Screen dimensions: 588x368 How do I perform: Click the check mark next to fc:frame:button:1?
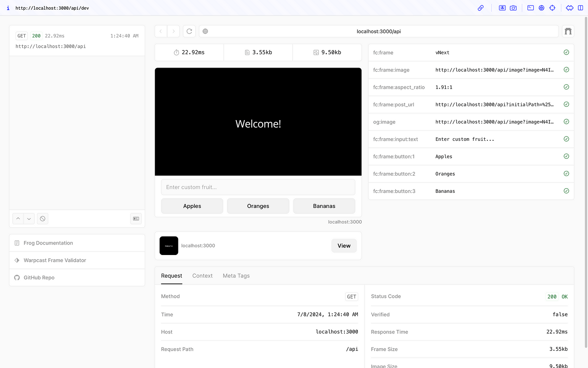(x=566, y=156)
